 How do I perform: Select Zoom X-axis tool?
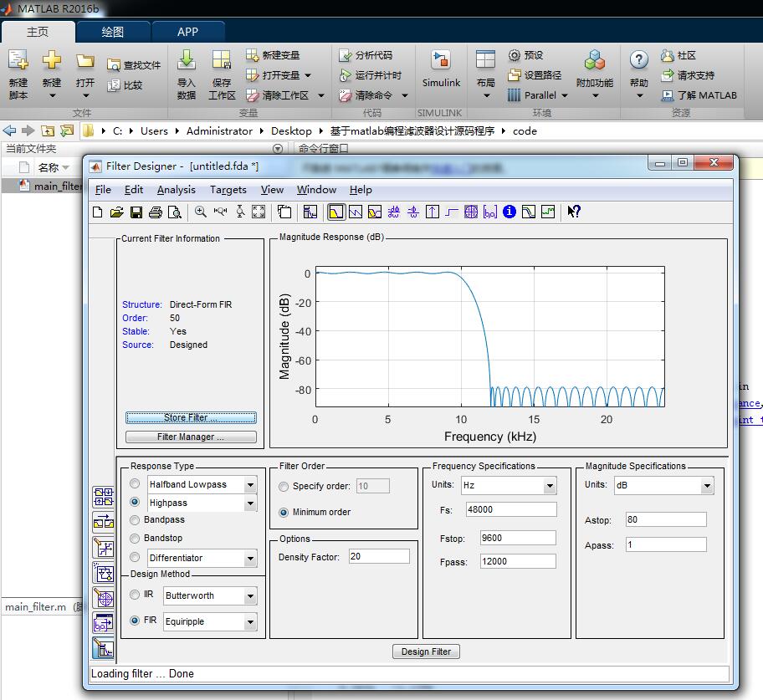click(x=220, y=212)
